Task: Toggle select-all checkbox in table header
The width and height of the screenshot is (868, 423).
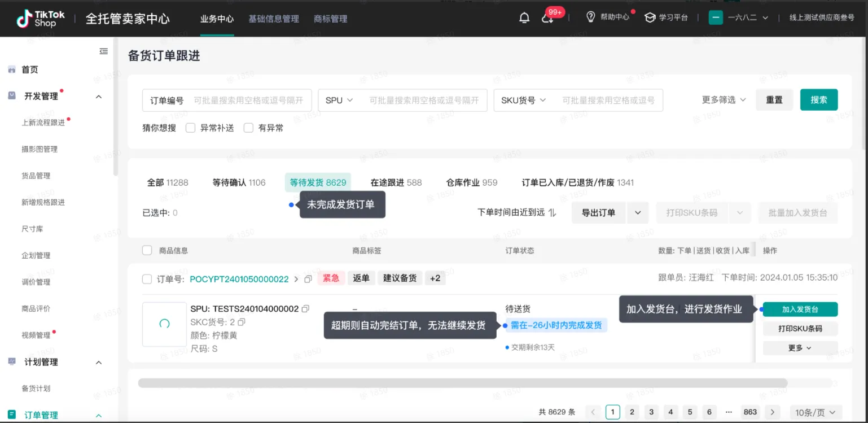Action: coord(147,250)
